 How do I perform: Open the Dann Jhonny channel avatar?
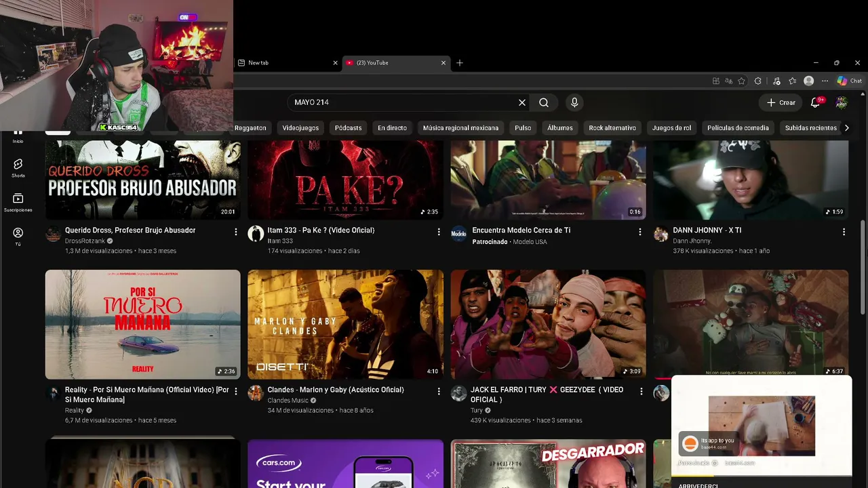tap(661, 234)
